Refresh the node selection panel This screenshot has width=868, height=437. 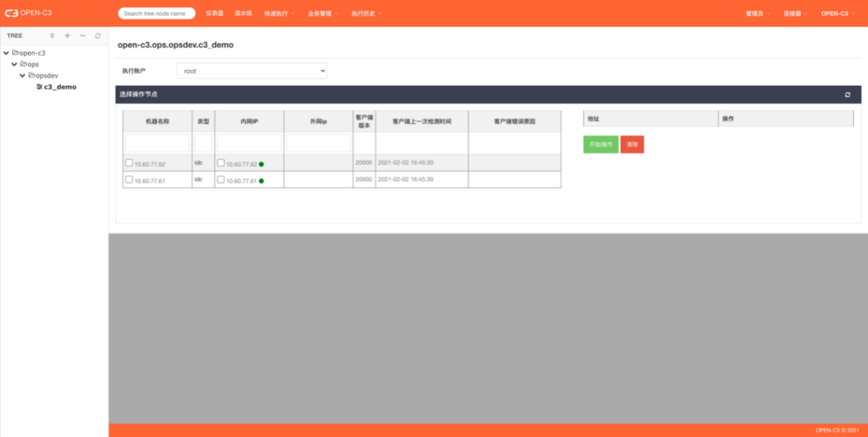[847, 95]
